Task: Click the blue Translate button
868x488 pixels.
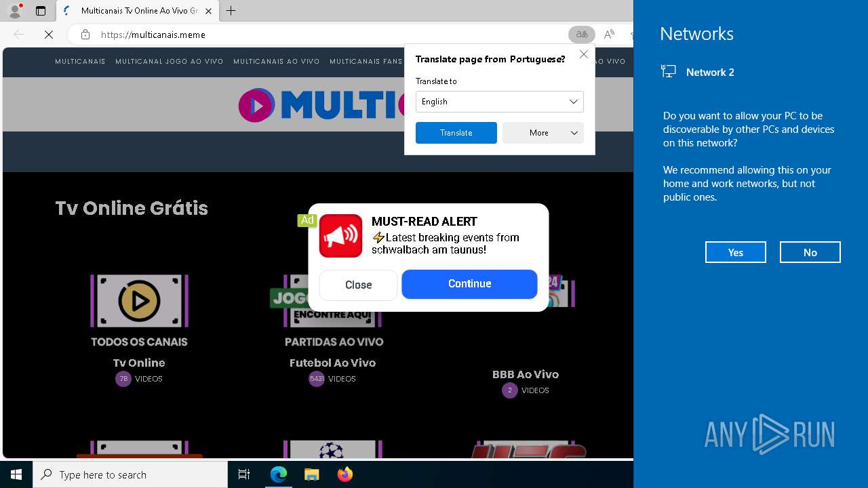Action: [456, 133]
